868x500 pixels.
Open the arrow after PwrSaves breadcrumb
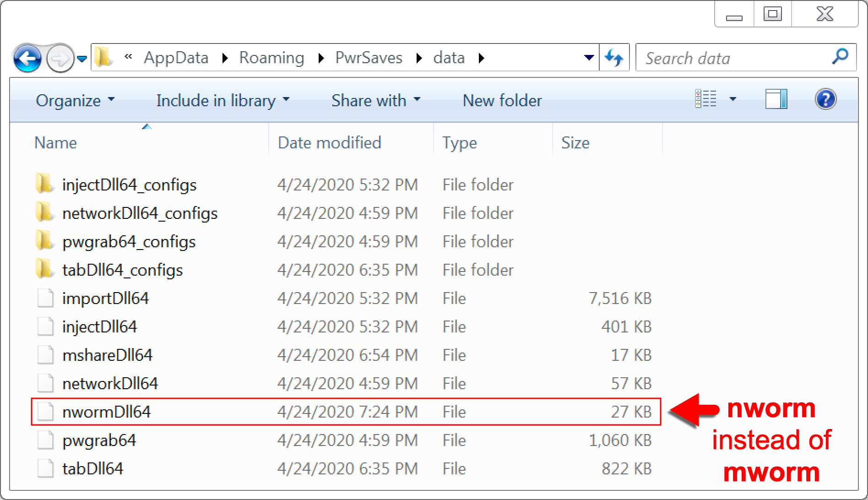419,58
